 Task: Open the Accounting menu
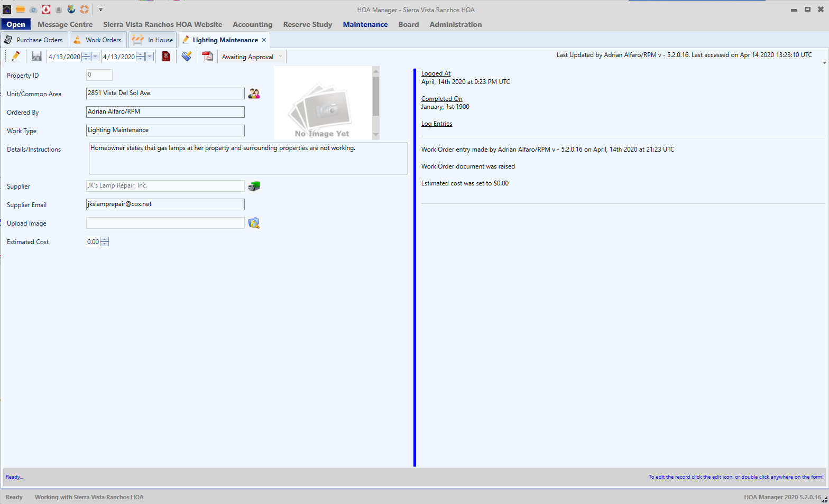(252, 24)
